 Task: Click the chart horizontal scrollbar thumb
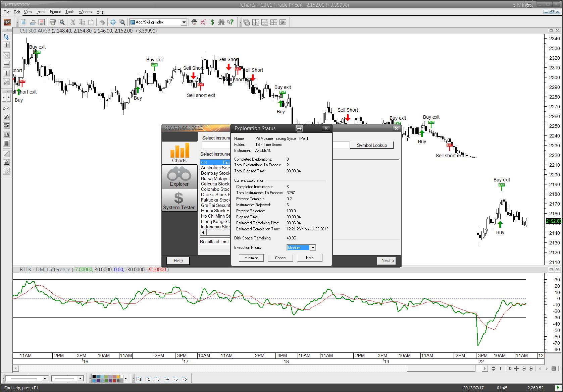tap(441, 369)
